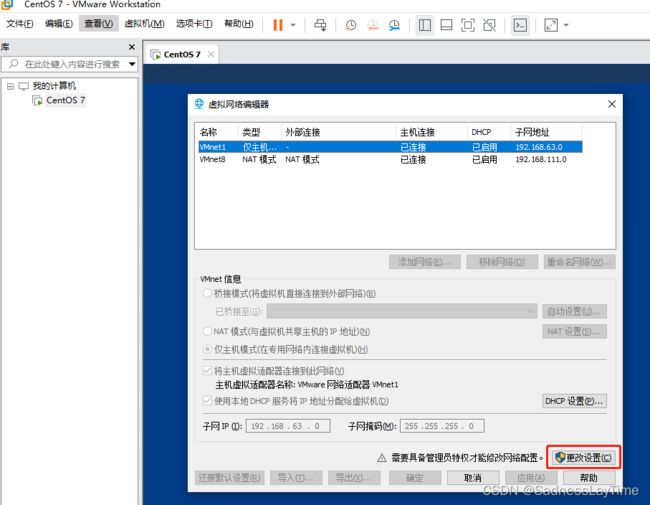
Task: Select the NAT 模式 radio button
Action: point(207,331)
